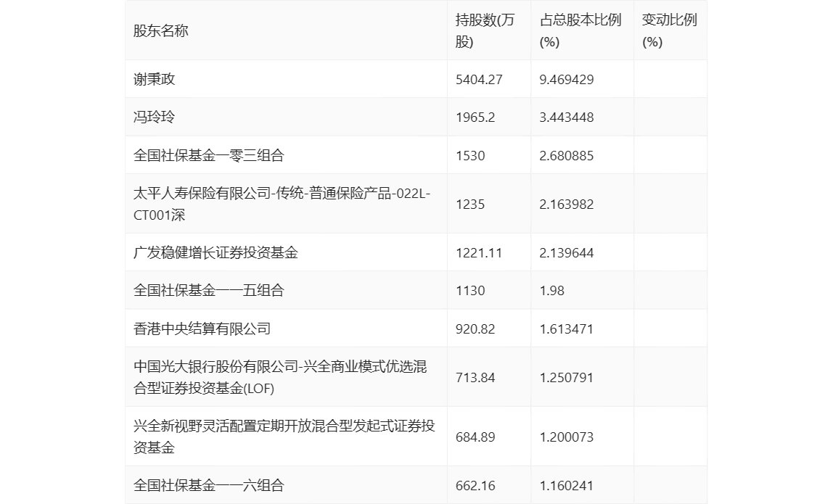Select the percentage 2.163982
833x504 pixels.
click(x=566, y=205)
